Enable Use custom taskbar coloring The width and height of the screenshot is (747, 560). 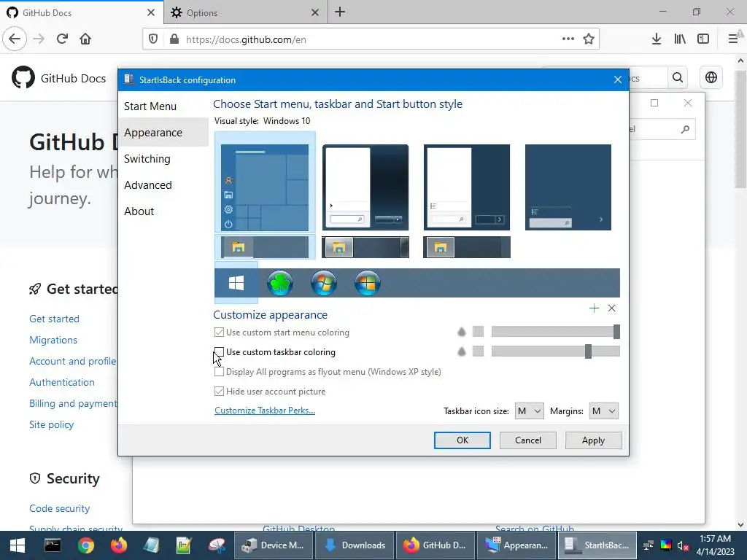pos(275,352)
